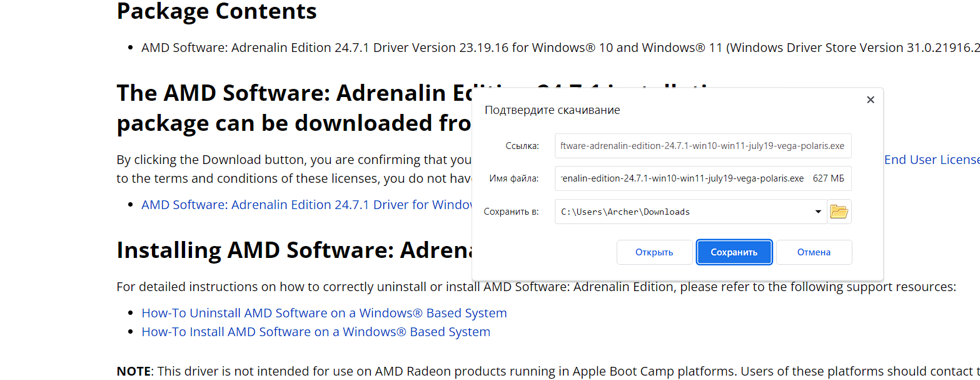The width and height of the screenshot is (980, 380).
Task: Click into the Имя файла filename field
Action: coord(703,178)
